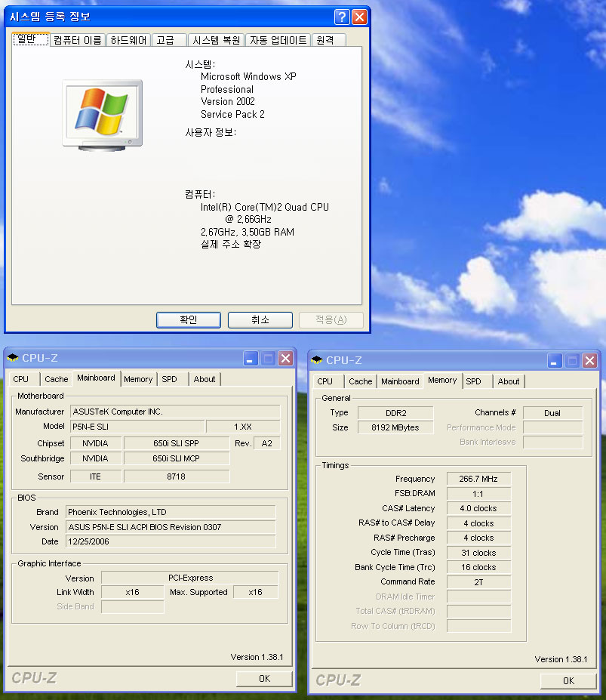Click the CPU-Z chip icon in Mainboard window title
606x700 pixels.
(x=13, y=358)
